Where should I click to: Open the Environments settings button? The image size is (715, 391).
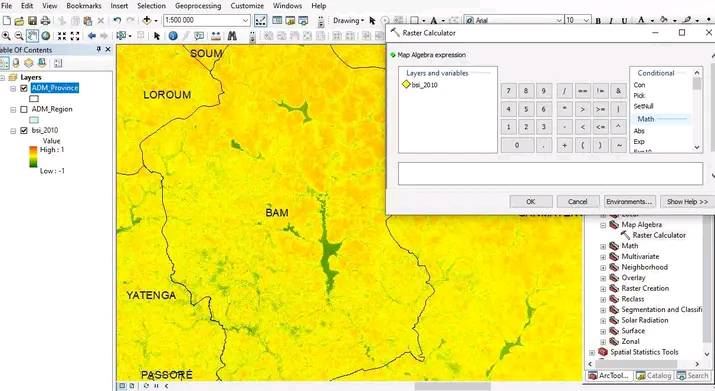click(629, 202)
